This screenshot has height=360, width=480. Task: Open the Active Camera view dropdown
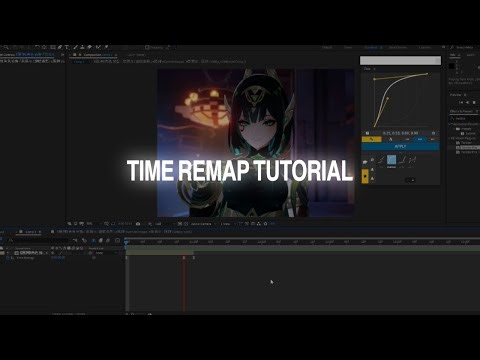204,224
